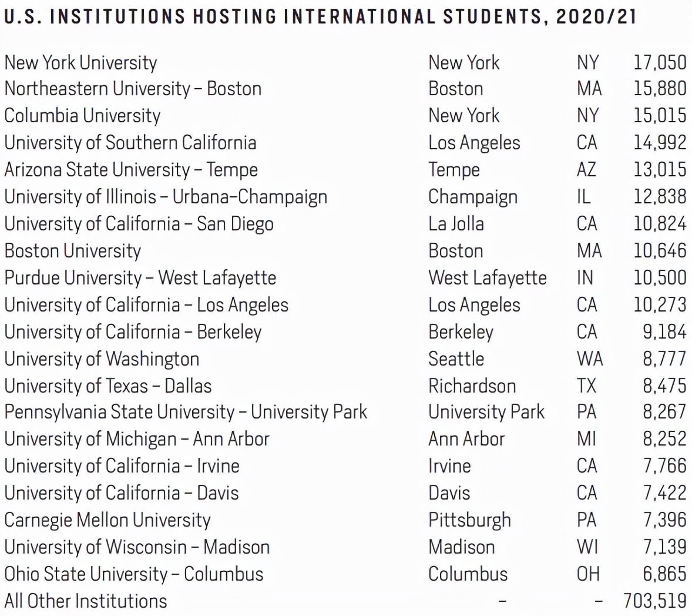Select Northeastern University – Boston row label

[x=133, y=89]
